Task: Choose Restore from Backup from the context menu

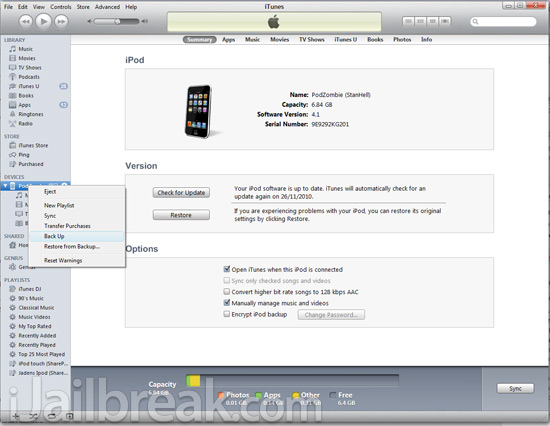Action: (77, 246)
